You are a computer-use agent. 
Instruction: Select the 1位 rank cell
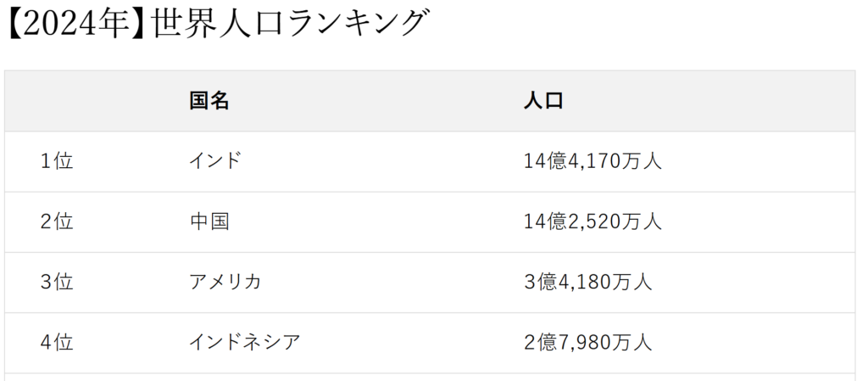[x=57, y=161]
